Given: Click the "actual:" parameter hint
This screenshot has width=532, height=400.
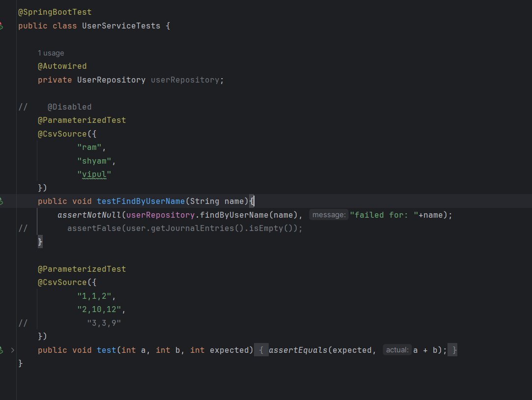Looking at the screenshot, I should pos(397,350).
